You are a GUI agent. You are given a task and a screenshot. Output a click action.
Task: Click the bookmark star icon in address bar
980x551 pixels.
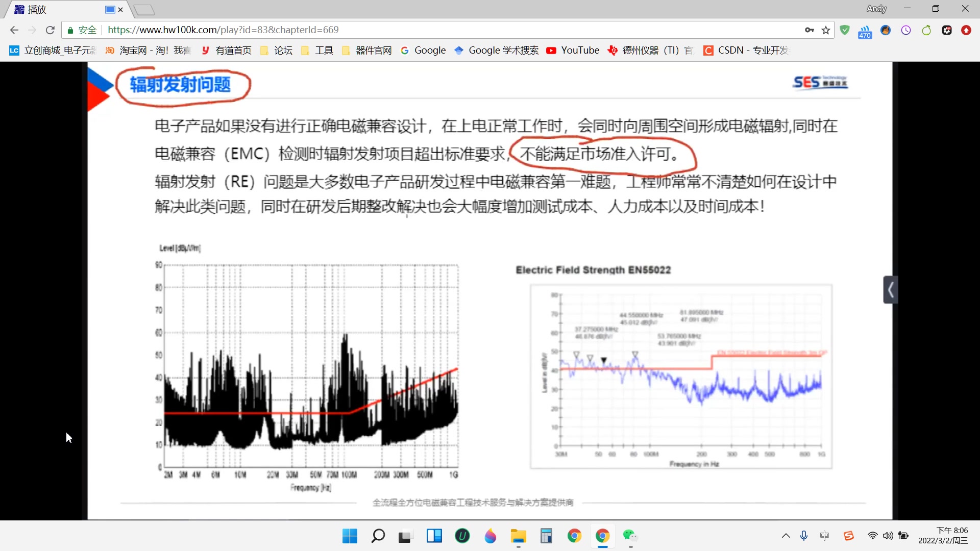(x=823, y=30)
